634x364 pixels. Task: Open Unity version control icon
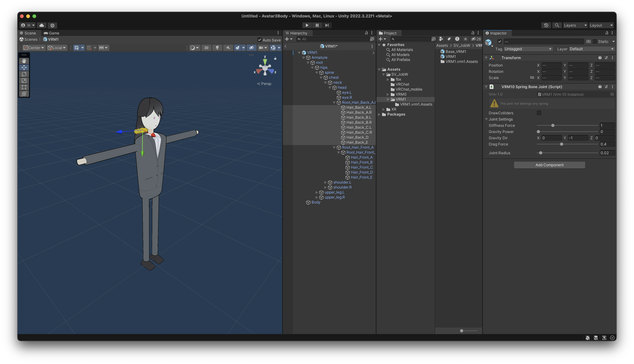(52, 25)
